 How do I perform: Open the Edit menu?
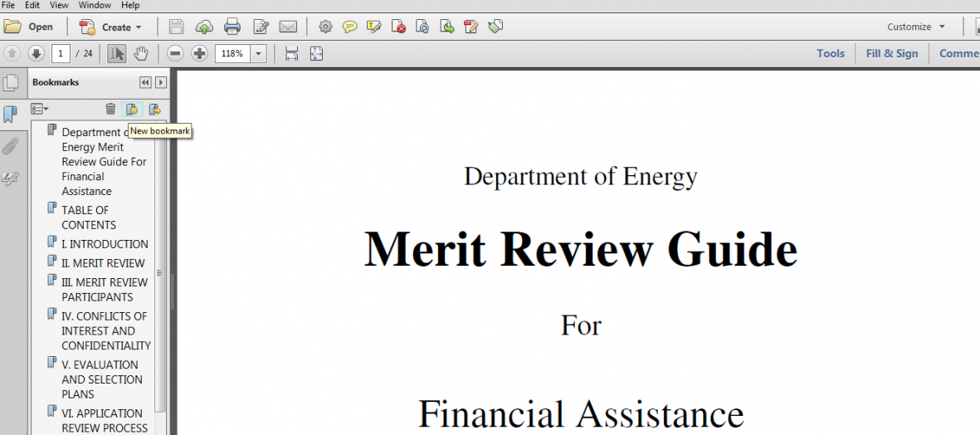32,5
